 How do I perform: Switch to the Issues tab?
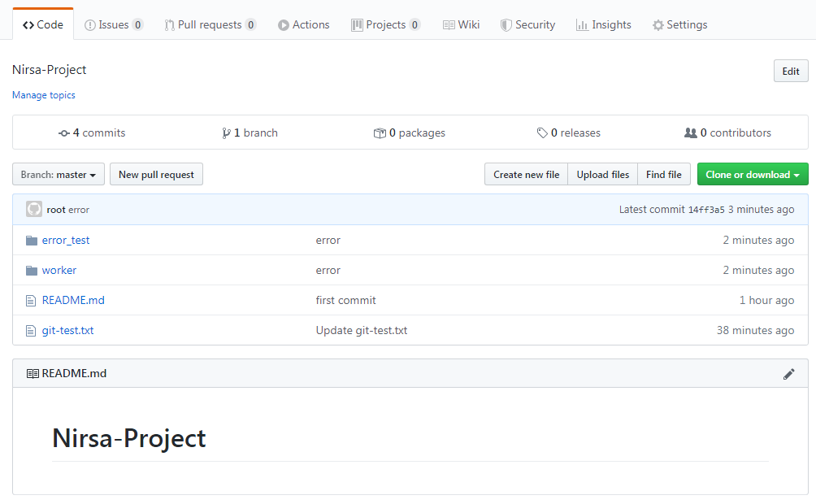114,24
